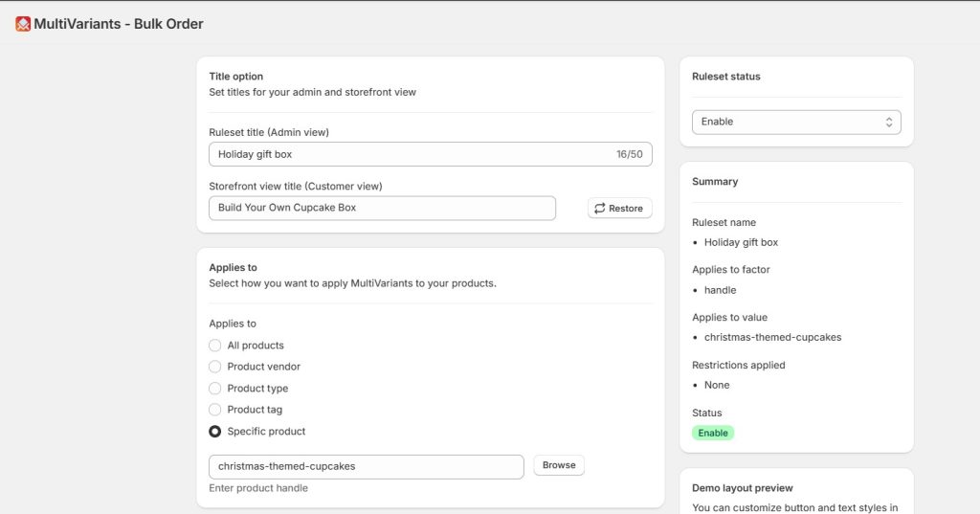Pick the Product type radio option
The height and width of the screenshot is (514, 980).
click(x=215, y=389)
